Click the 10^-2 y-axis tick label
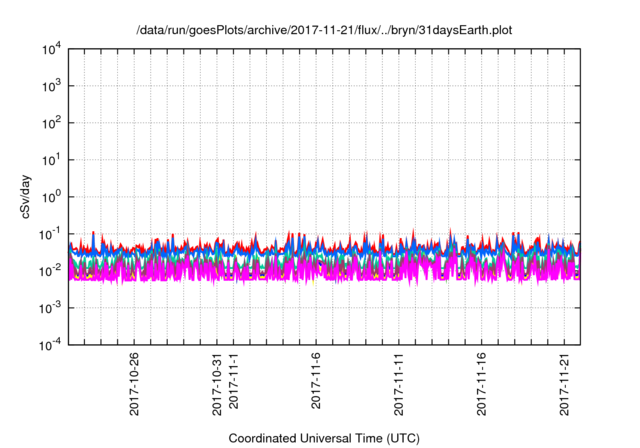 coord(50,271)
